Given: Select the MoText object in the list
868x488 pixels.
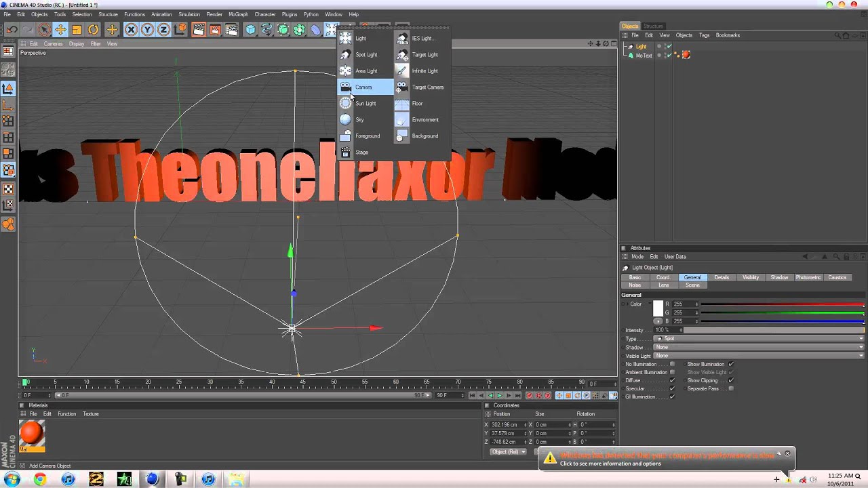Looking at the screenshot, I should [x=644, y=56].
